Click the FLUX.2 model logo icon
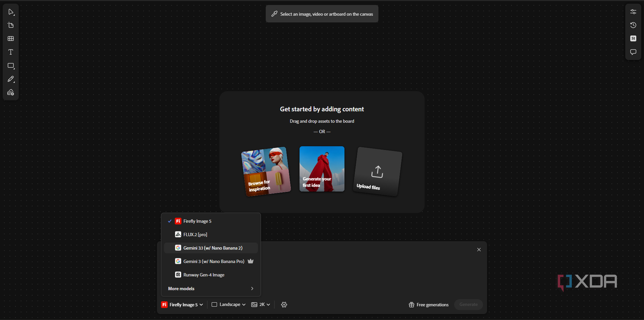 coord(178,235)
